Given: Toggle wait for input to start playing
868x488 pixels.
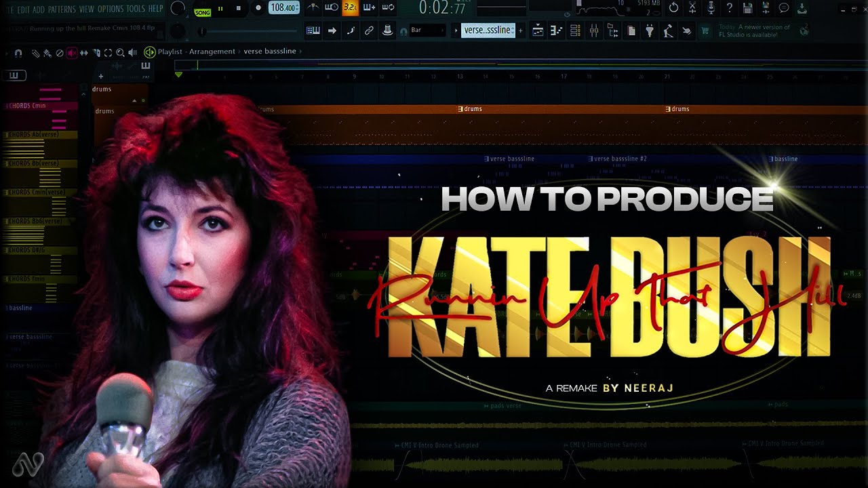Looking at the screenshot, I should click(x=332, y=7).
